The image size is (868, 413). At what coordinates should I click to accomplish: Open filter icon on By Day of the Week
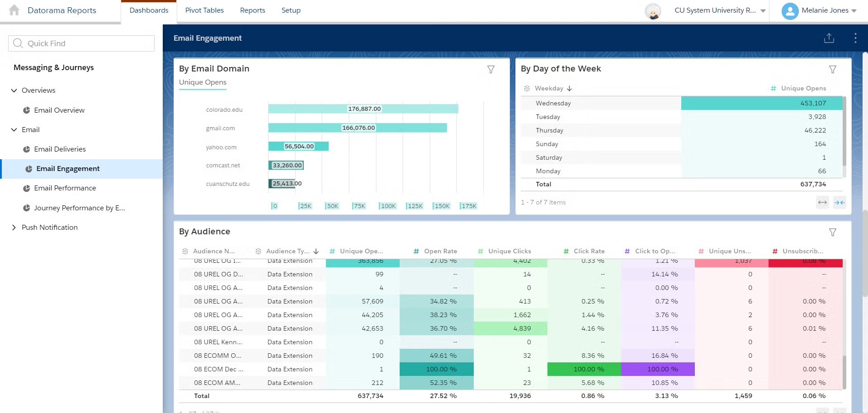[832, 69]
